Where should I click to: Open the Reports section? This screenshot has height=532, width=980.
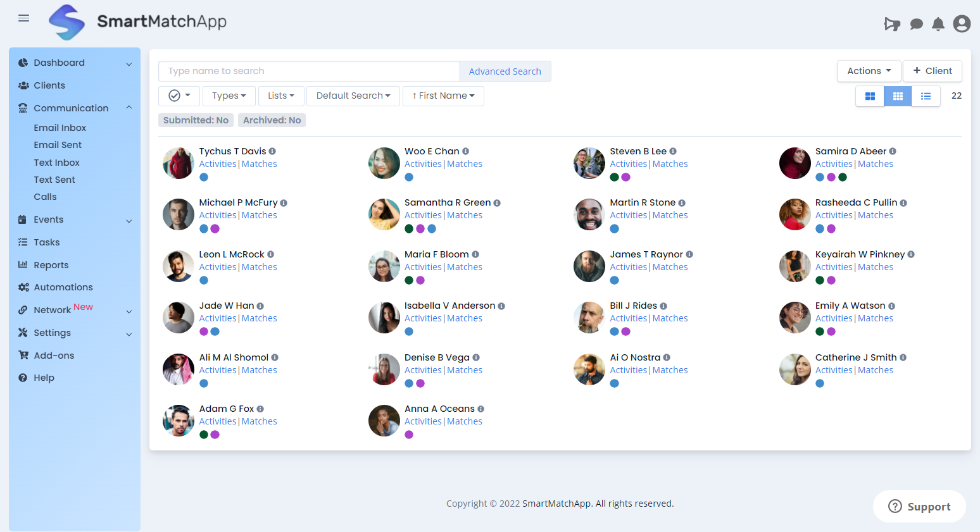pos(52,264)
